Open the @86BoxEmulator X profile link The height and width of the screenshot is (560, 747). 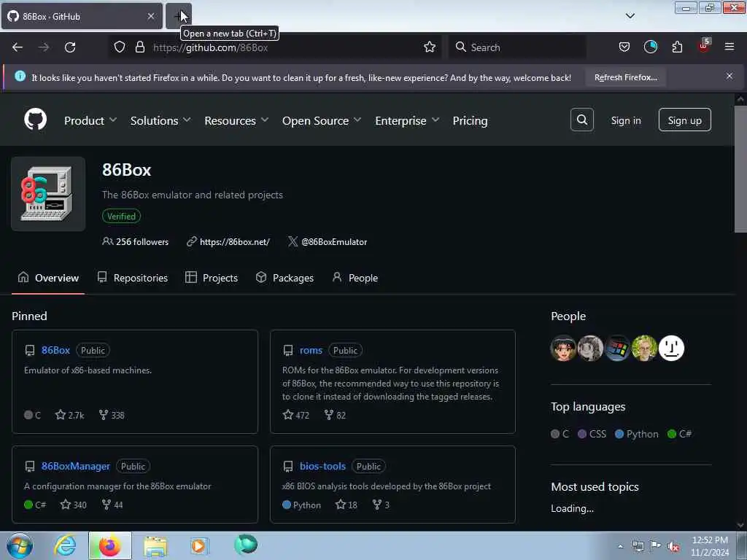pos(334,242)
